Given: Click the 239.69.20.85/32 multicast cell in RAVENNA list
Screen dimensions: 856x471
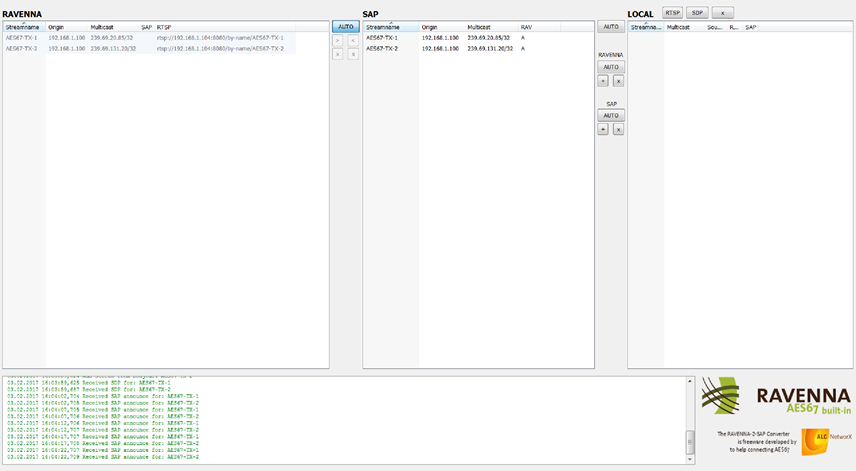Looking at the screenshot, I should point(111,38).
